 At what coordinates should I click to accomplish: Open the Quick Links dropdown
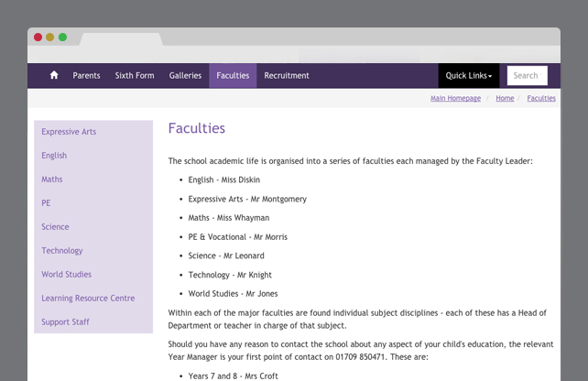click(469, 76)
